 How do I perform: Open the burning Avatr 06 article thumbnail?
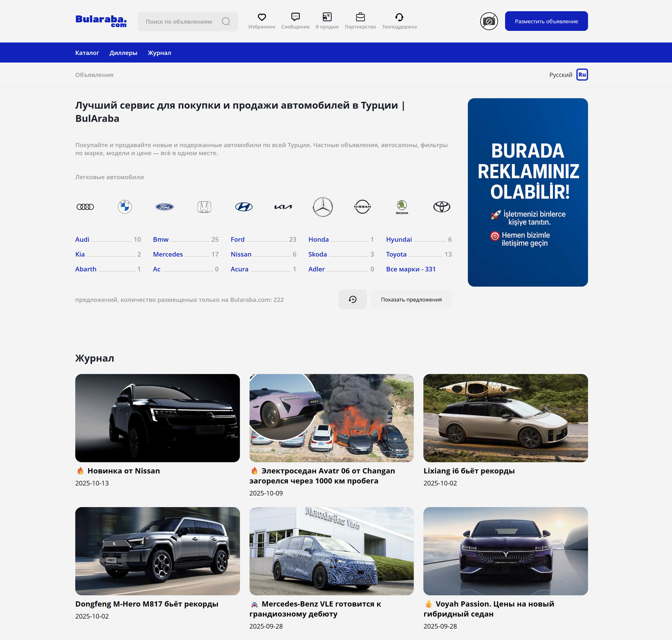pyautogui.click(x=331, y=418)
